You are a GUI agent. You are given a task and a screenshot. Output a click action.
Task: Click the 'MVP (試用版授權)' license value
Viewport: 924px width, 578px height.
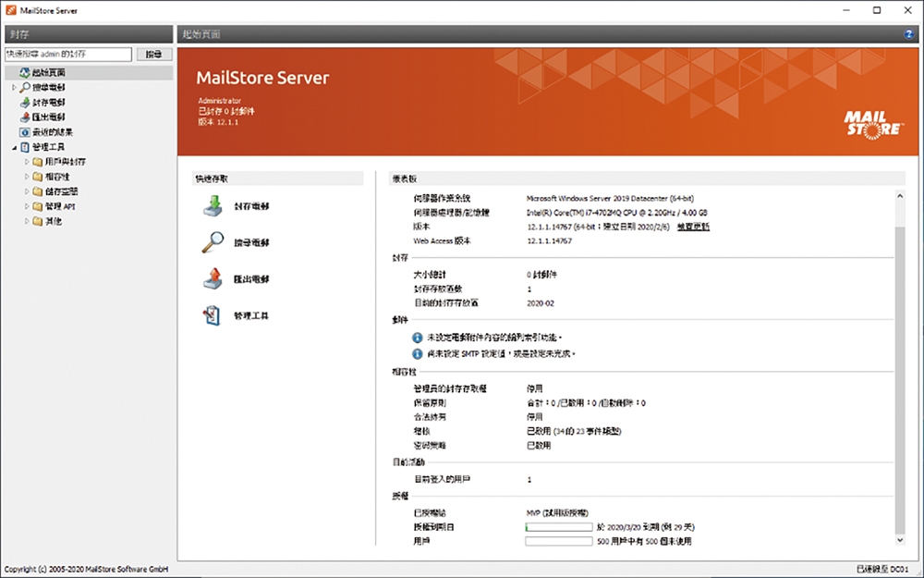click(557, 513)
